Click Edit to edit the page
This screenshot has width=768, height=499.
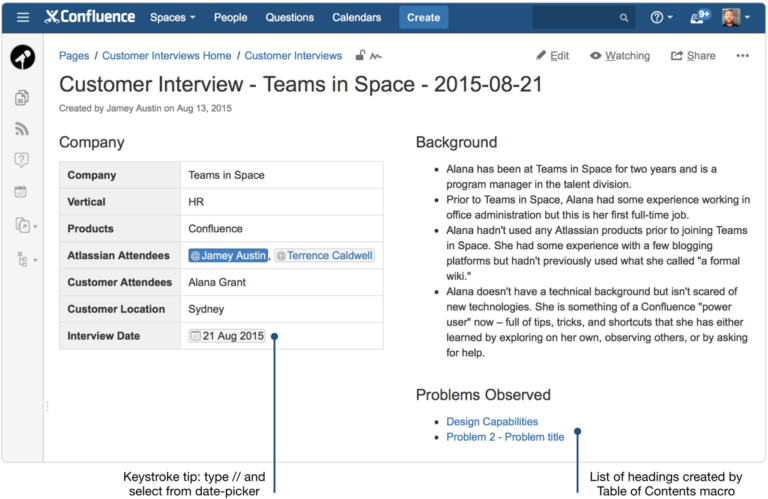coord(552,56)
